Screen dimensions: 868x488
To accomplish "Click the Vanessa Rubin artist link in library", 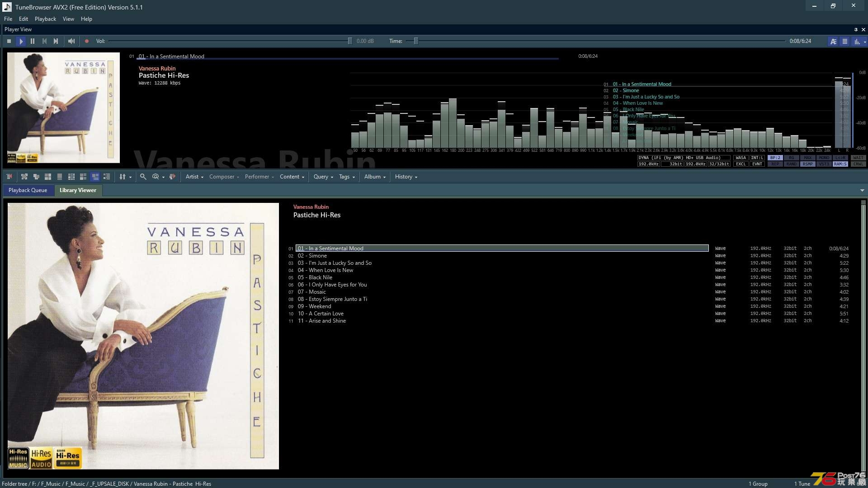I will [311, 207].
